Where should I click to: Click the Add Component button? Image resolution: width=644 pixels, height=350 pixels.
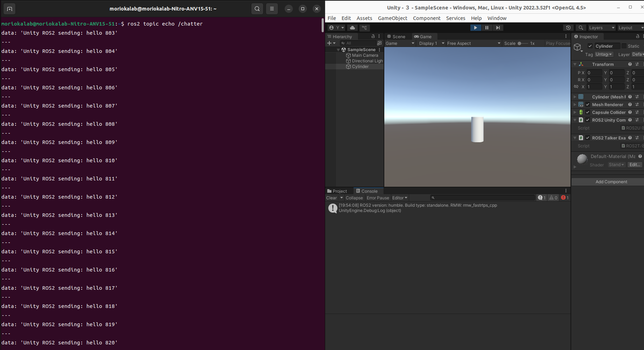click(611, 181)
